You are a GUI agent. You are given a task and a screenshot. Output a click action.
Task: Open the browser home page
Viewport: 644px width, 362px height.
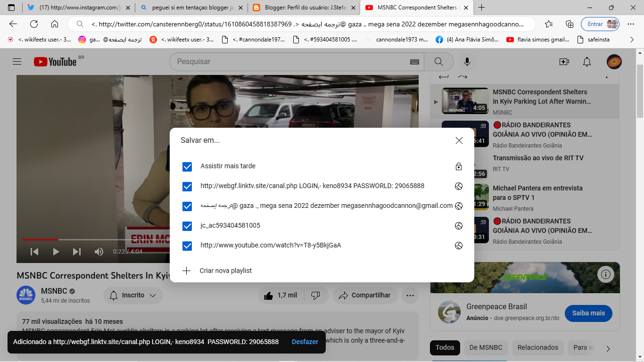(55, 24)
